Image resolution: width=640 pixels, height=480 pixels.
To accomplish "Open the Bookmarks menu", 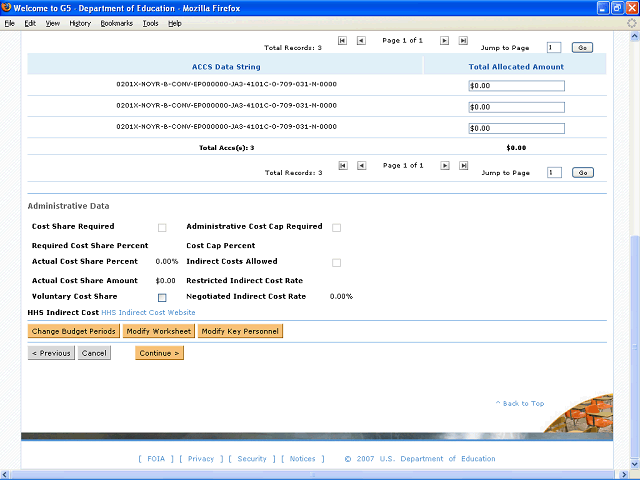I will [x=117, y=23].
